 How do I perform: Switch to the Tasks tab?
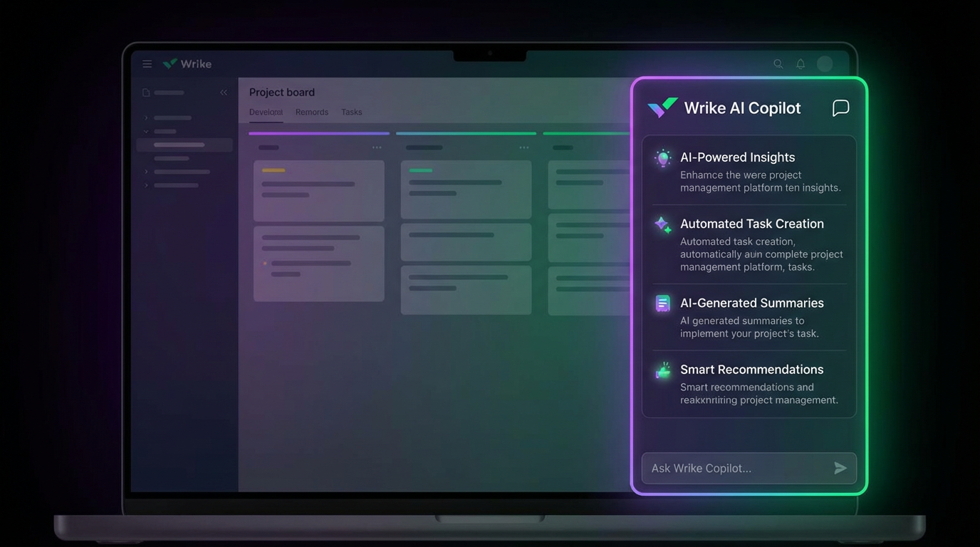351,112
